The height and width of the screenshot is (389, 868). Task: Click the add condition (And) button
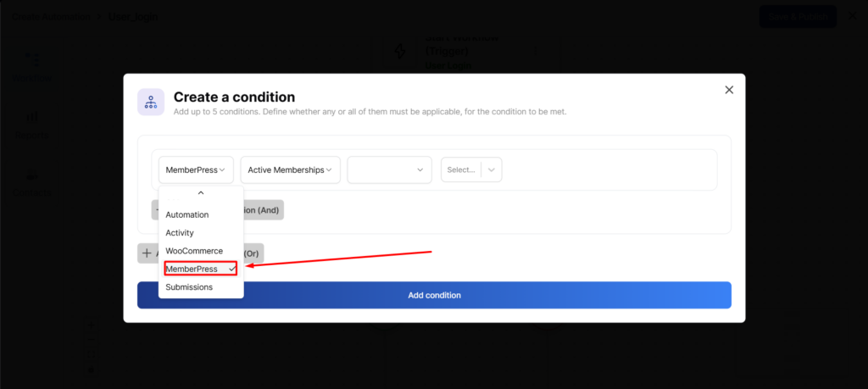pos(263,210)
